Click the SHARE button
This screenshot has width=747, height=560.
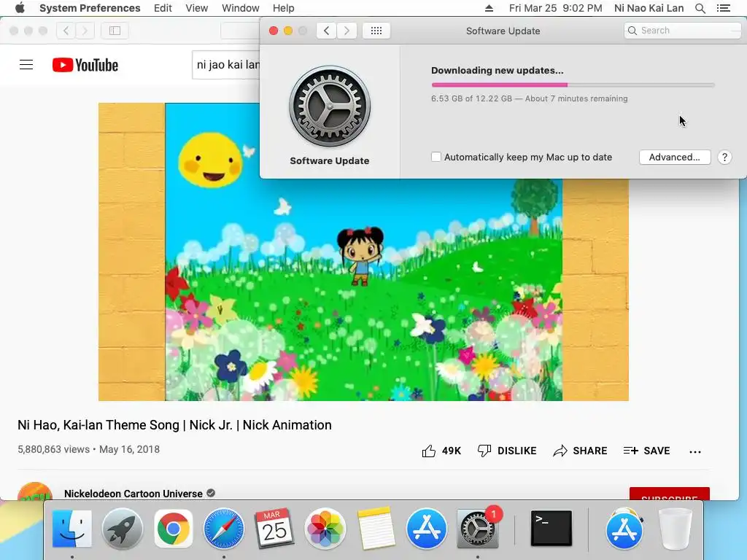click(580, 451)
